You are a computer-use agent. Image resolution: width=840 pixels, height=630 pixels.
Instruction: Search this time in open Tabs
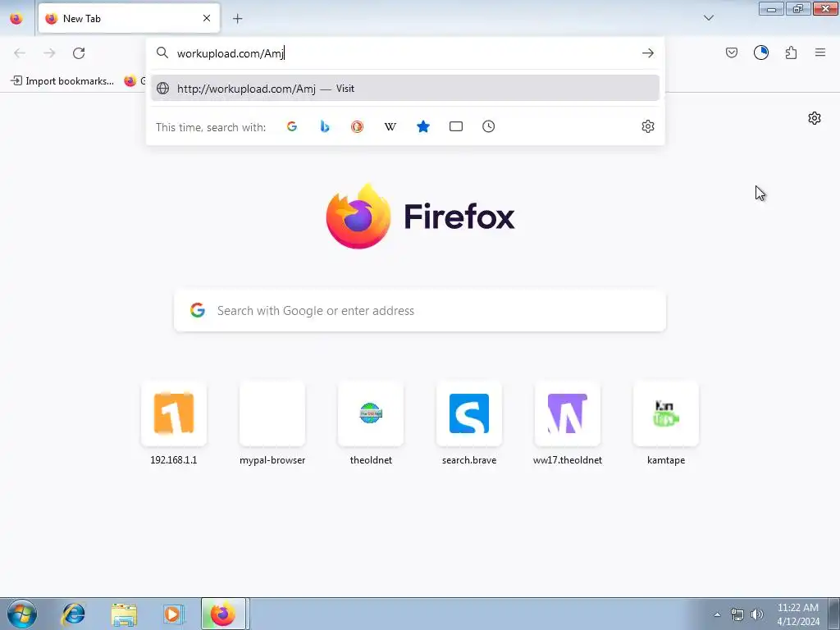[456, 126]
